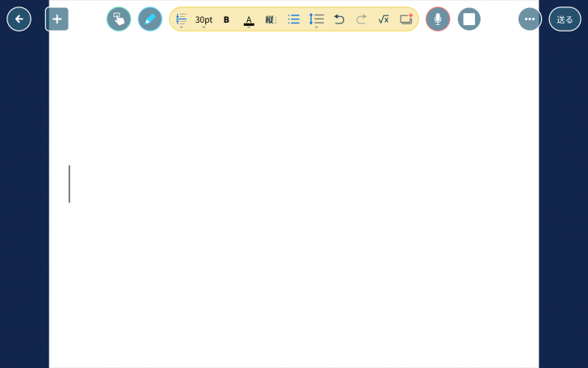Undo the last action
The width and height of the screenshot is (588, 368).
pos(339,19)
